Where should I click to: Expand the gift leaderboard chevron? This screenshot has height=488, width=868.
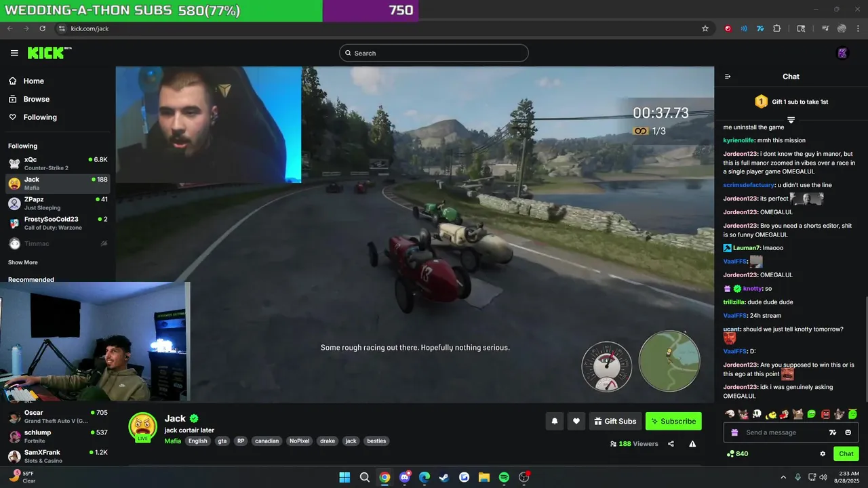tap(791, 120)
